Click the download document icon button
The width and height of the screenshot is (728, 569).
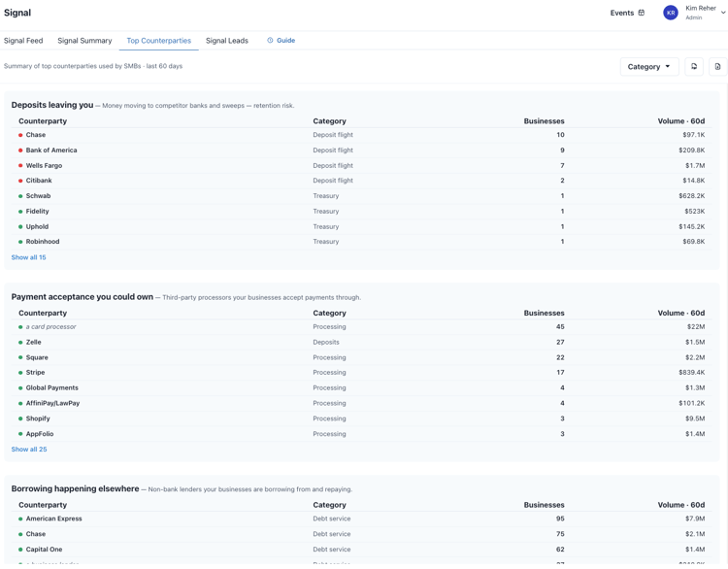[717, 66]
